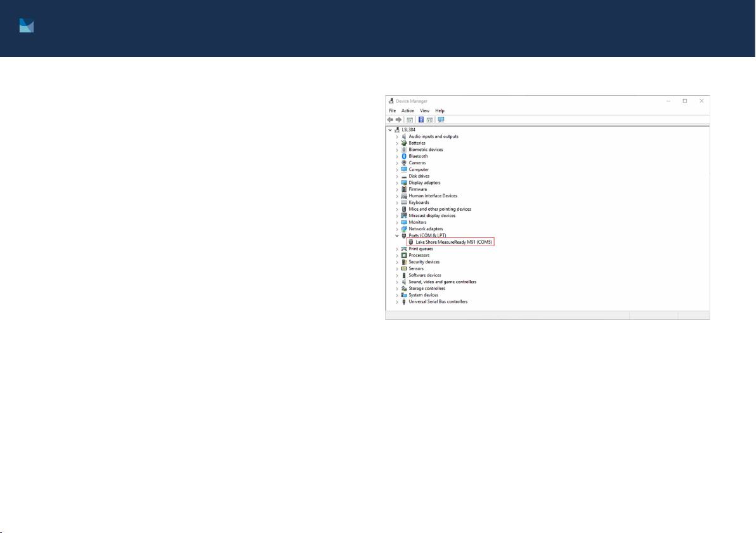Click the Disk drives icon
Screen dimensions: 756x533
[x=404, y=176]
